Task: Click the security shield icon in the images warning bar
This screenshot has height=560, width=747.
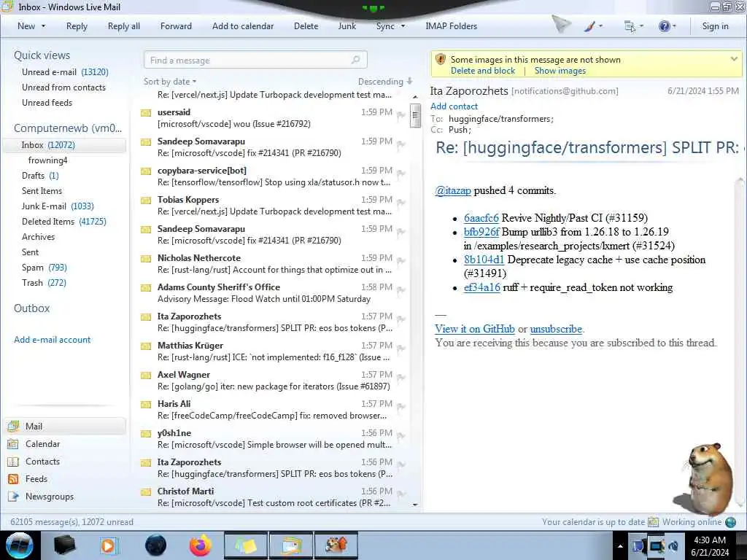Action: pyautogui.click(x=441, y=60)
